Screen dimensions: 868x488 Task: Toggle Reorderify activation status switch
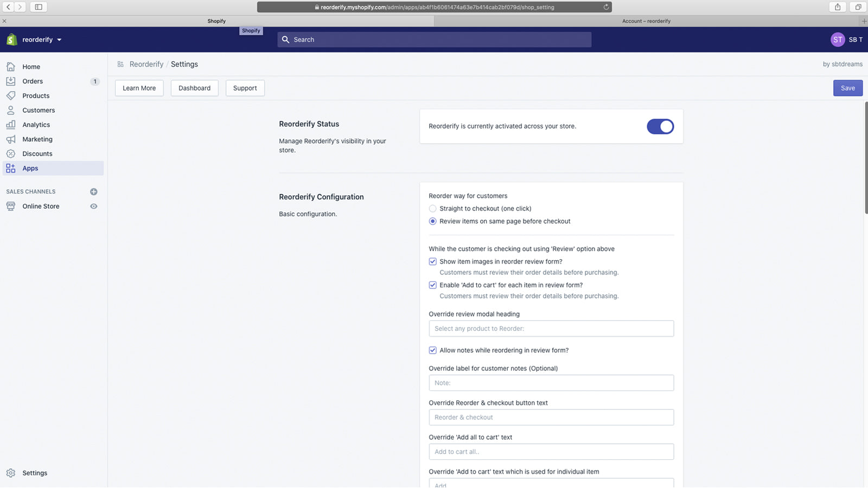click(x=660, y=126)
